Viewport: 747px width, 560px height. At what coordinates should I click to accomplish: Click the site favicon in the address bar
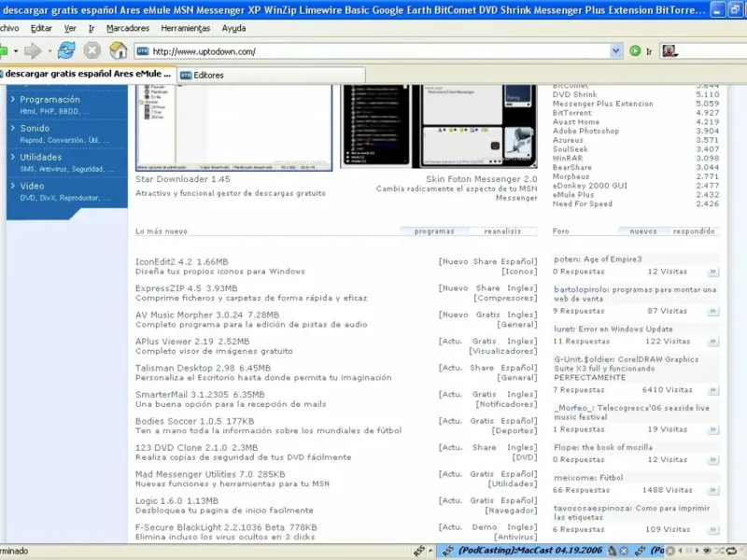pos(143,51)
